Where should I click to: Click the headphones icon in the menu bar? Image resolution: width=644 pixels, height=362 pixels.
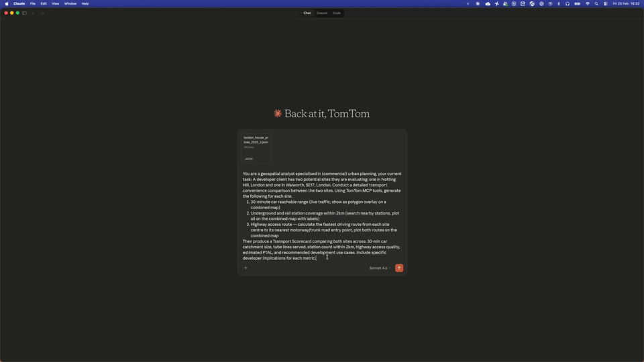click(x=568, y=3)
